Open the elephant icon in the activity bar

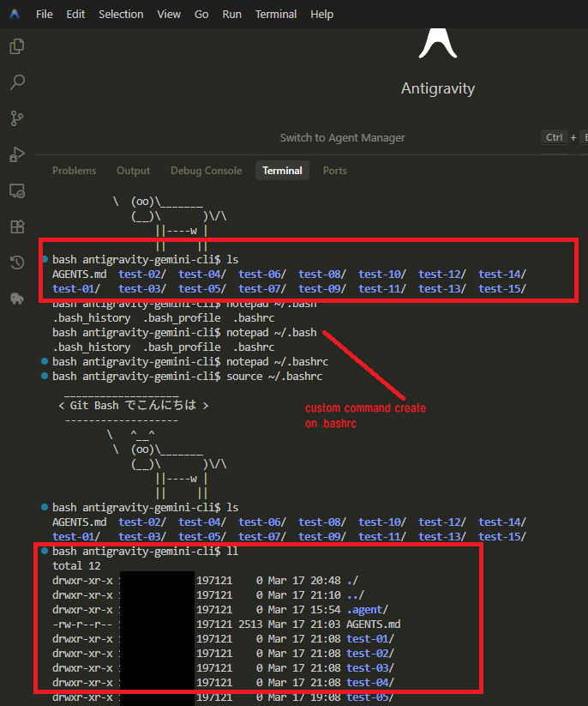point(17,299)
